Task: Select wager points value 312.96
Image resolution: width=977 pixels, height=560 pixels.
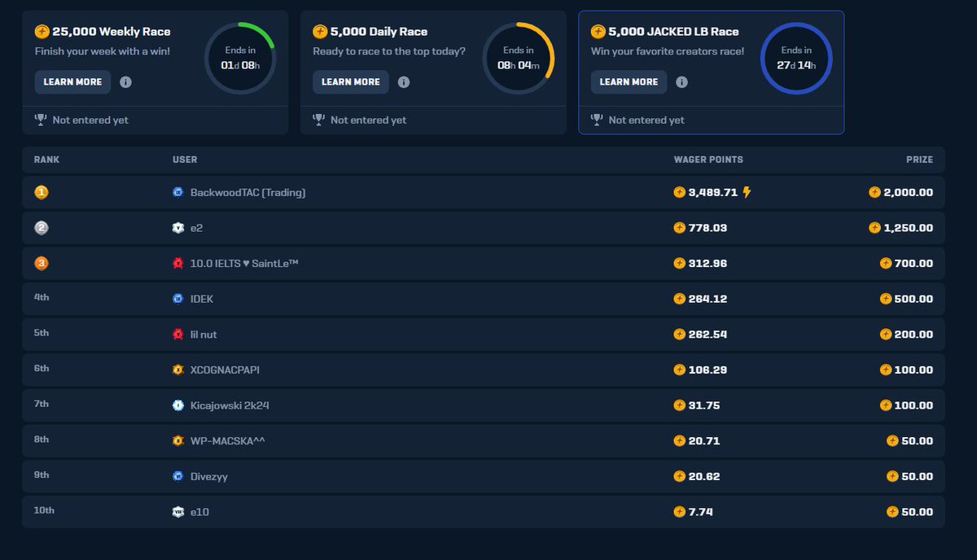Action: [708, 264]
